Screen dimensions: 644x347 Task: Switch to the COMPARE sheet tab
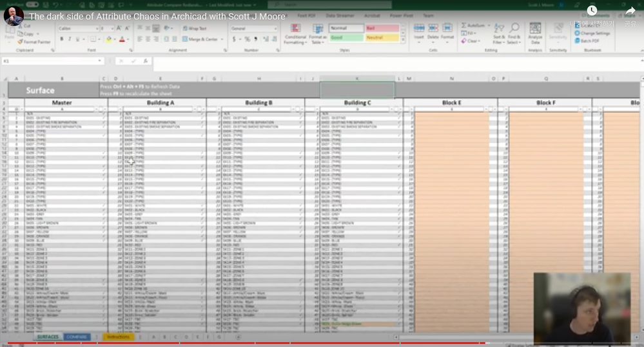[77, 337]
